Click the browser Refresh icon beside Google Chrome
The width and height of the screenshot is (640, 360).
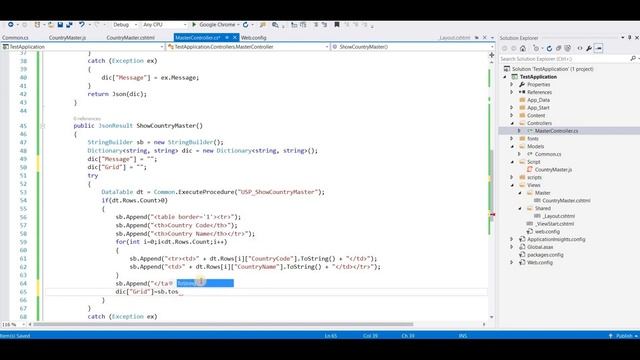pos(246,25)
